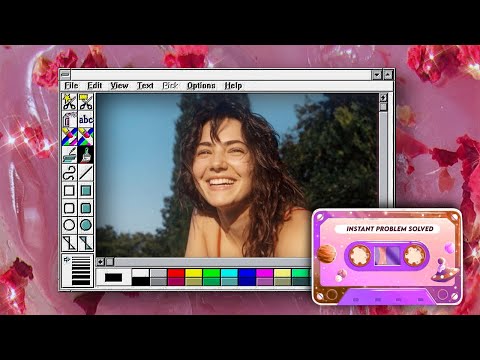
Task: Select the straight Line tool
Action: [x=86, y=173]
